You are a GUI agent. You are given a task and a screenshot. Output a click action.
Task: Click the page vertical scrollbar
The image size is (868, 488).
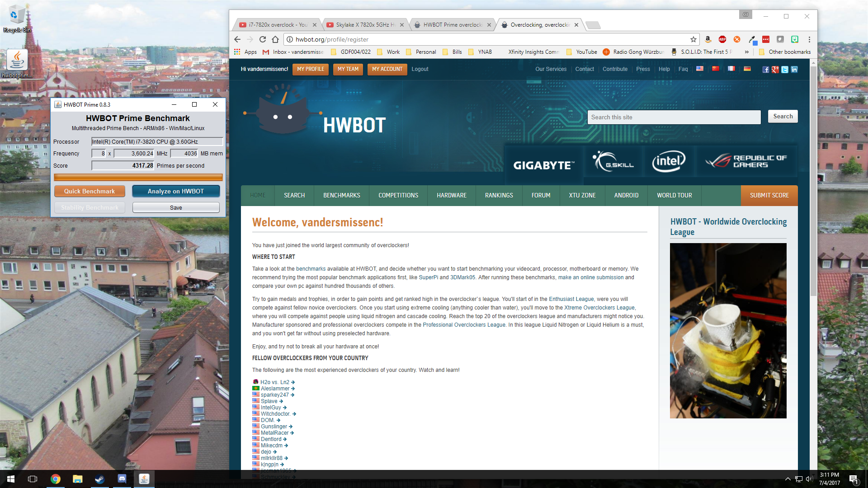click(813, 181)
